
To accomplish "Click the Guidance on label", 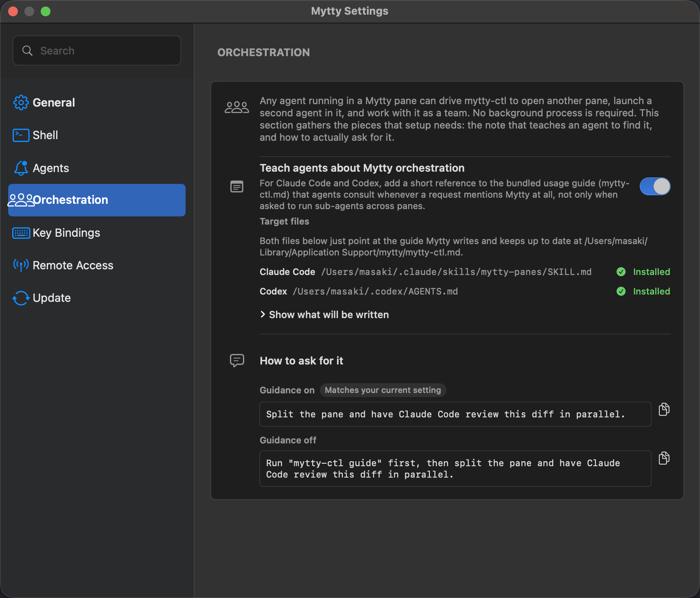I will (x=287, y=390).
